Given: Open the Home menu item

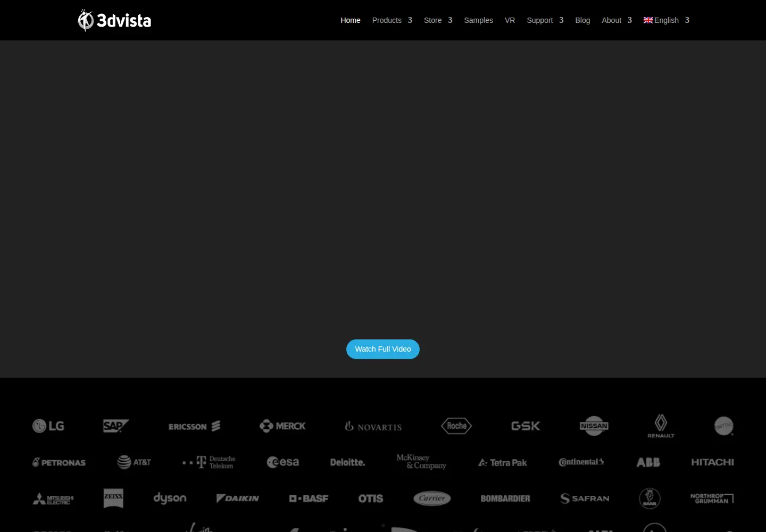Looking at the screenshot, I should pos(351,20).
